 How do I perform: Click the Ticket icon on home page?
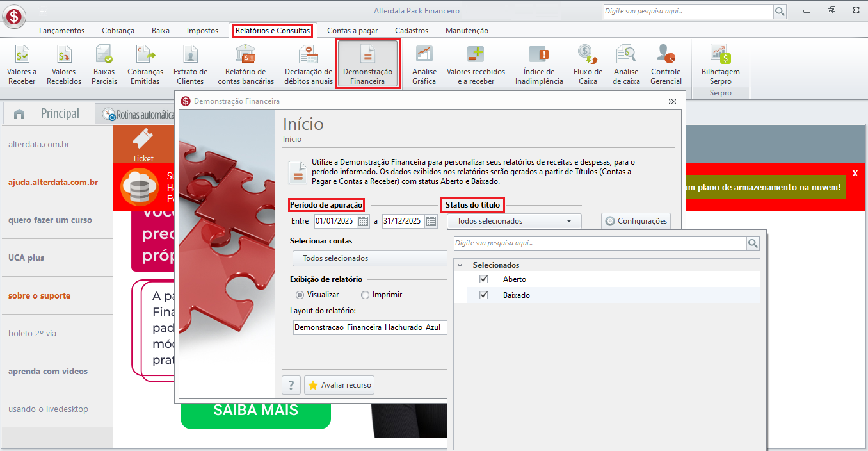point(143,144)
